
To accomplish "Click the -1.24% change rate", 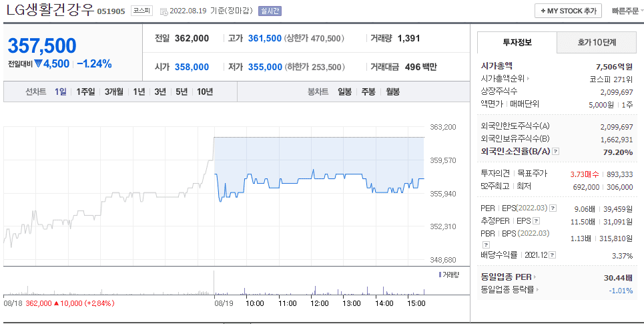I will pyautogui.click(x=94, y=63).
